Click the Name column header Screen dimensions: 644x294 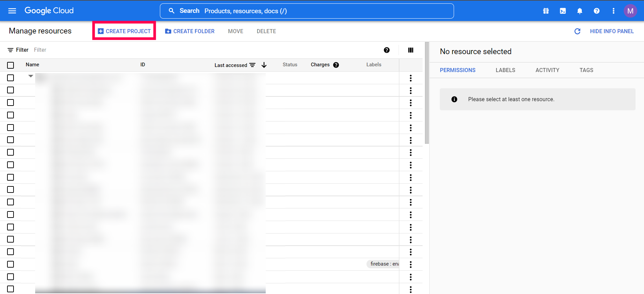32,65
